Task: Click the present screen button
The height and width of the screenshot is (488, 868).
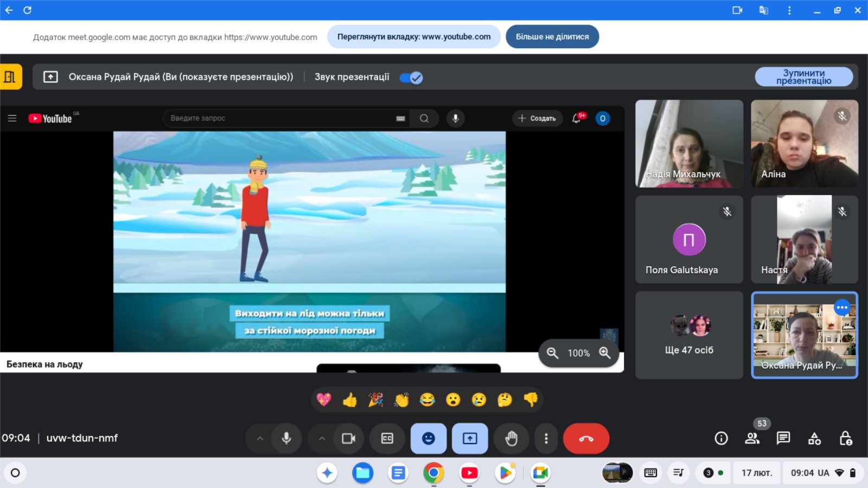Action: (x=470, y=439)
